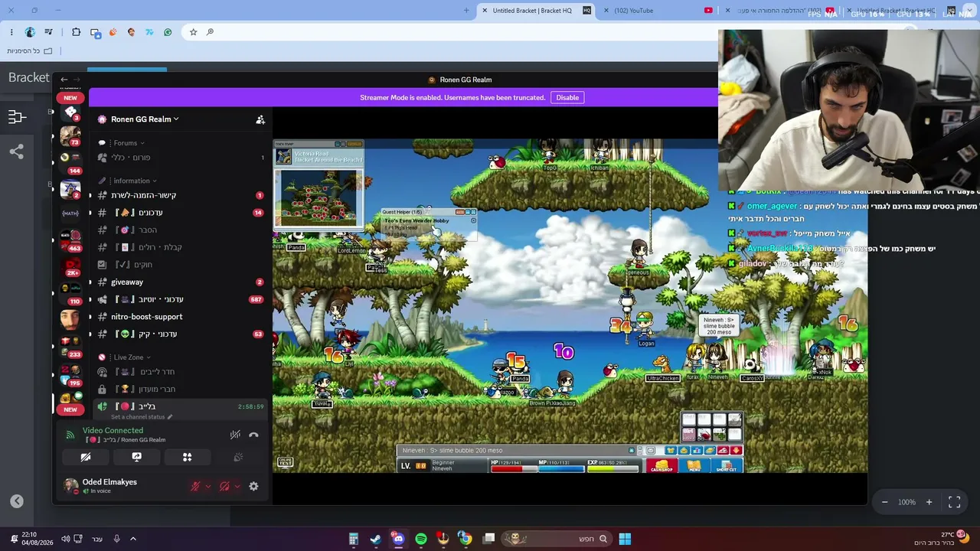Go back with Discord's back arrow
Screen dimensions: 980x551
64,80
